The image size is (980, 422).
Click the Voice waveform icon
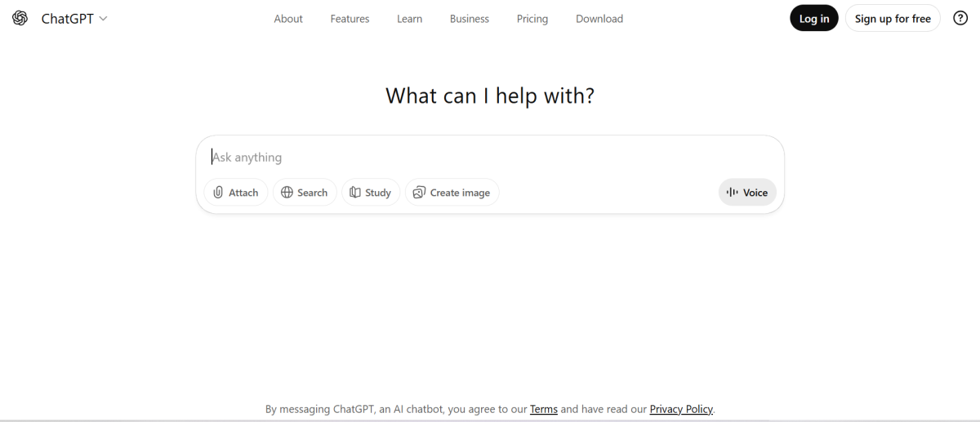(732, 193)
